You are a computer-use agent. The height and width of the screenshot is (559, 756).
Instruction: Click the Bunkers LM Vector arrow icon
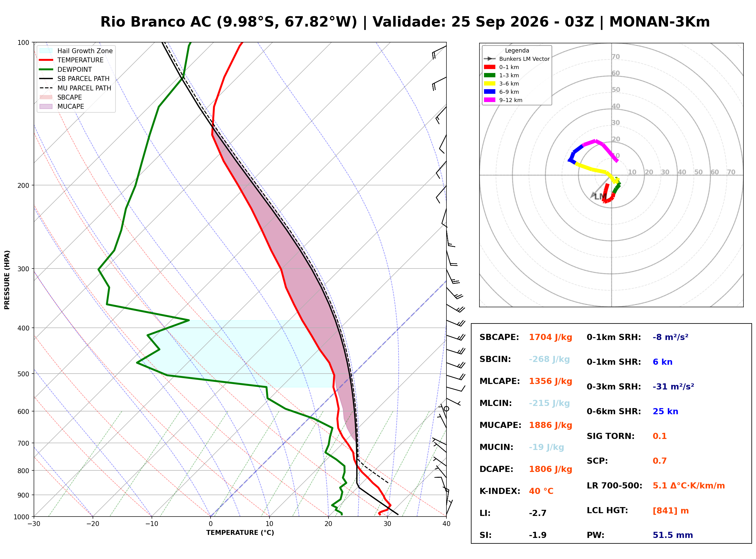pyautogui.click(x=489, y=59)
